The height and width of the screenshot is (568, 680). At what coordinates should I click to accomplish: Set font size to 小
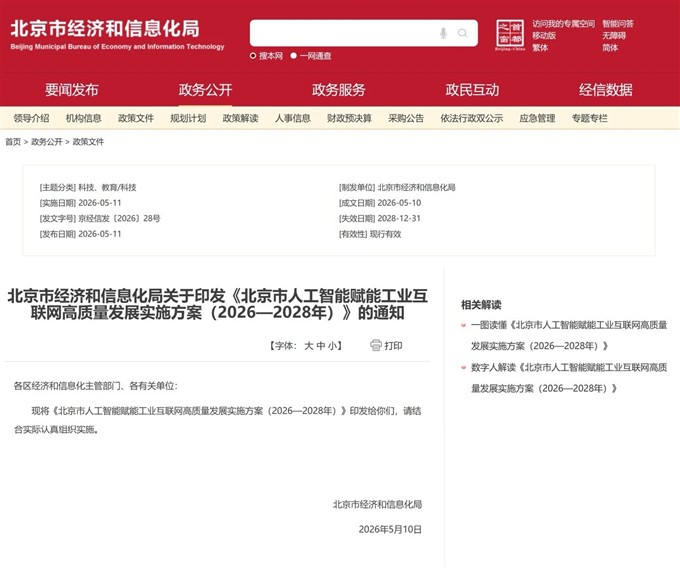(x=332, y=346)
